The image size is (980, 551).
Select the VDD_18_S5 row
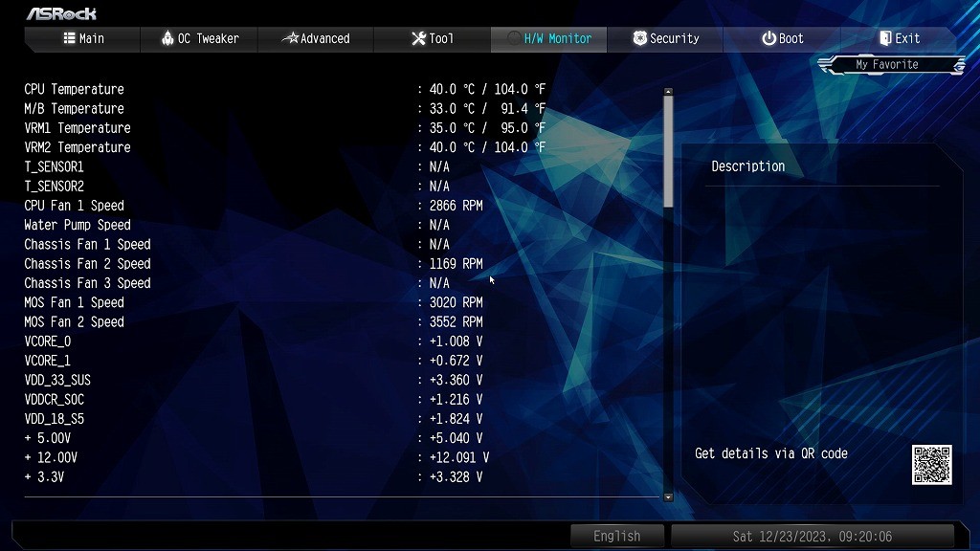[254, 419]
